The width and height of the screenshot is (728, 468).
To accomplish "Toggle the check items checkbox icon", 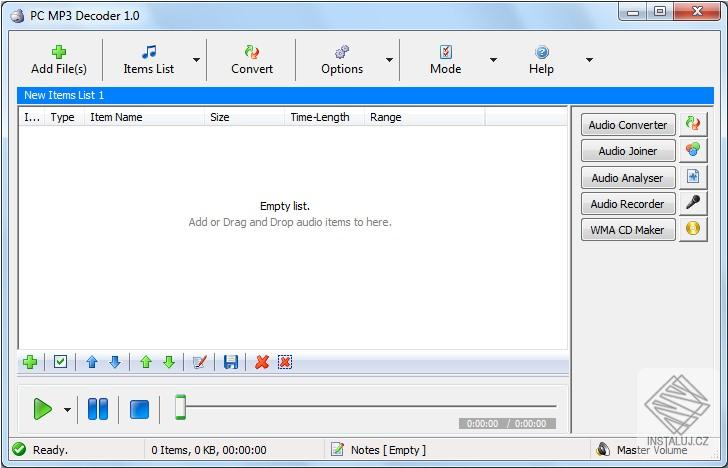I will pyautogui.click(x=60, y=361).
